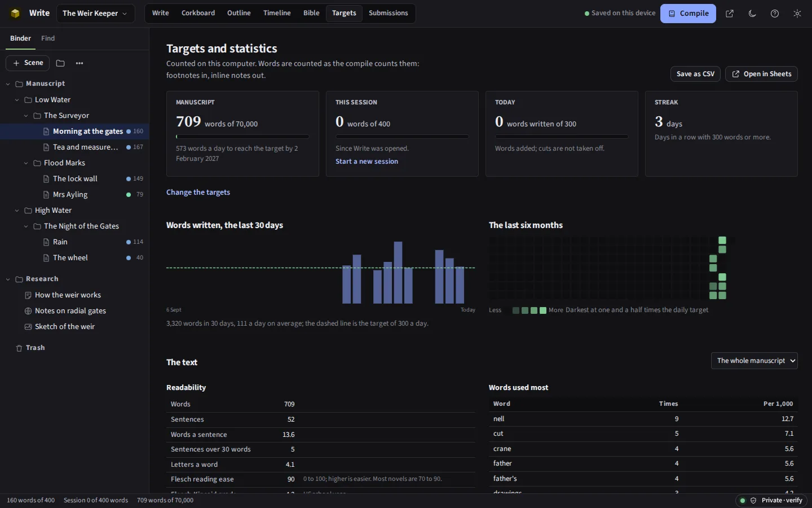Screen dimensions: 812x508
Task: Open 'The whole manuscript' scope dropdown
Action: pos(754,361)
